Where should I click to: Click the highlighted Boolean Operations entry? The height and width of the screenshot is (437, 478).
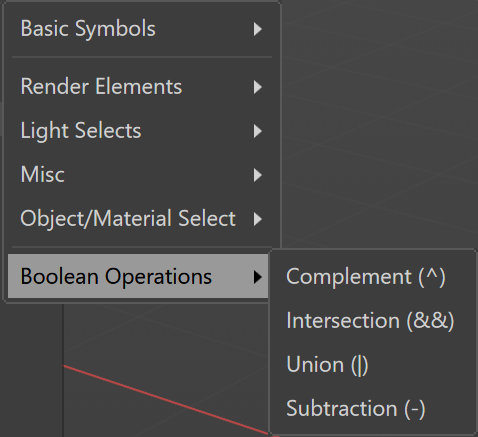point(138,276)
